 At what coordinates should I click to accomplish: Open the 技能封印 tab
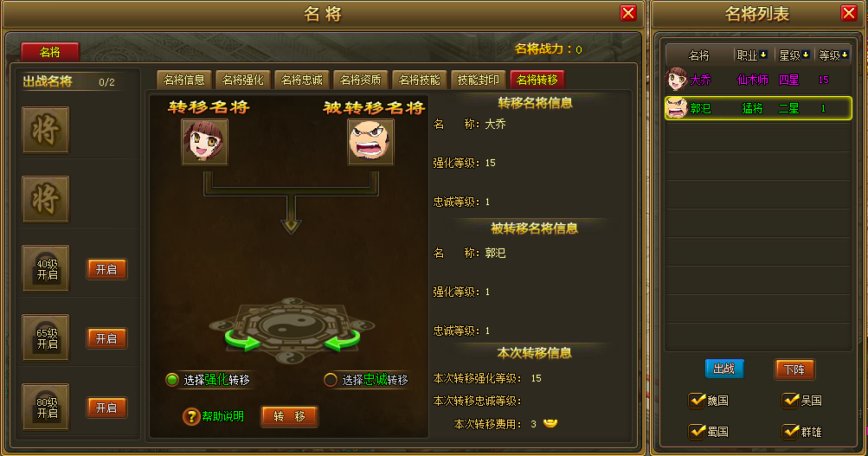479,80
